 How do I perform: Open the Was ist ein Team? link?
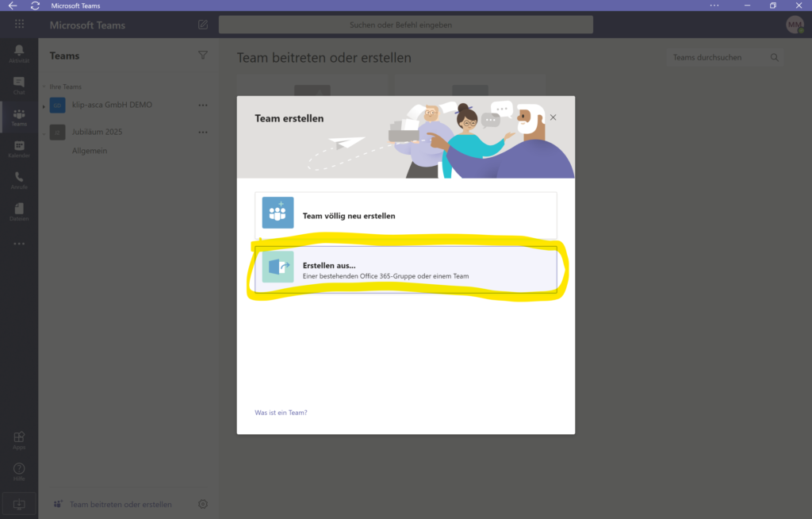(281, 413)
